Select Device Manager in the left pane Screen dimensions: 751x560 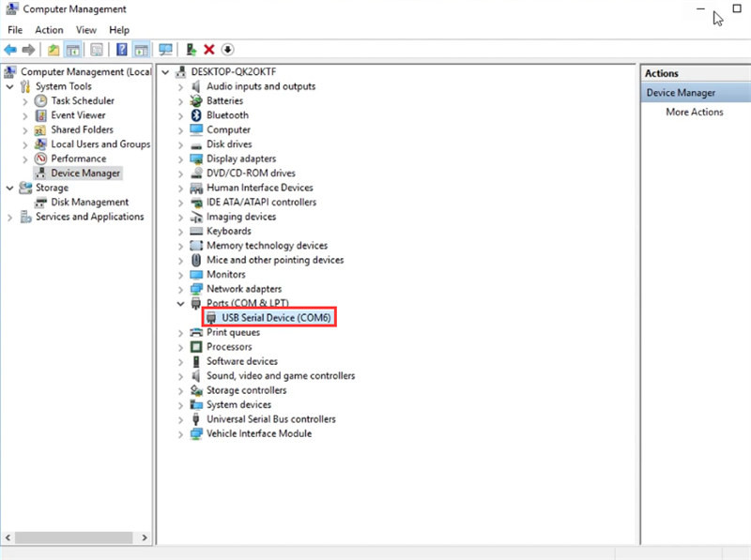(84, 173)
